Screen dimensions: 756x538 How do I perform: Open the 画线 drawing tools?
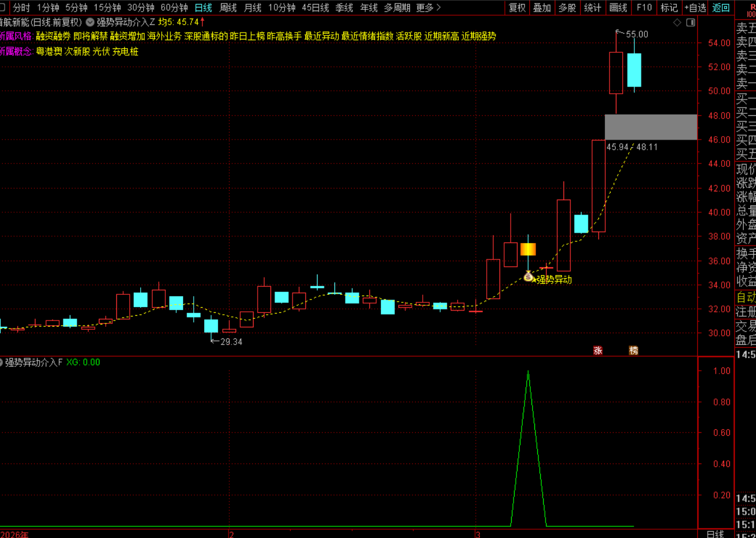coord(618,8)
